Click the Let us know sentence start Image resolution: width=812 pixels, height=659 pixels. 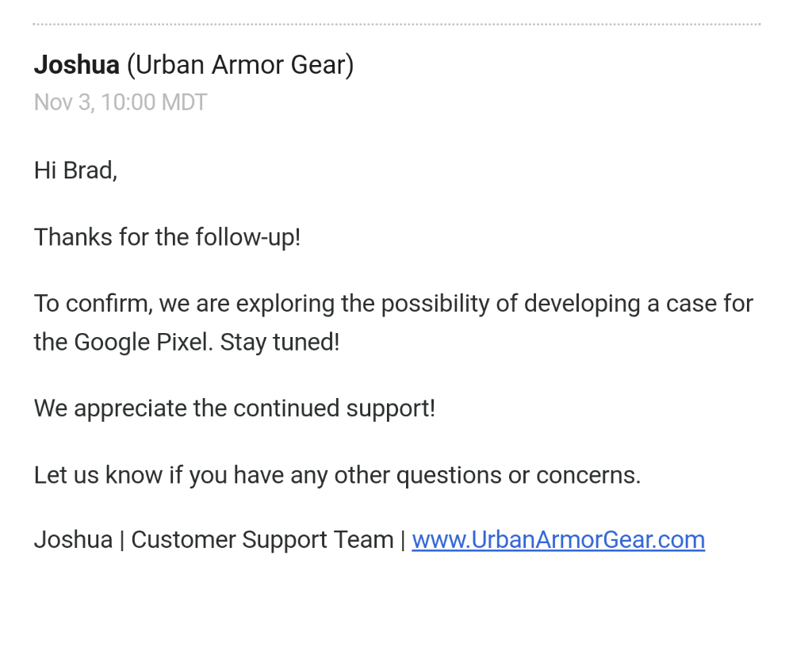[98, 475]
